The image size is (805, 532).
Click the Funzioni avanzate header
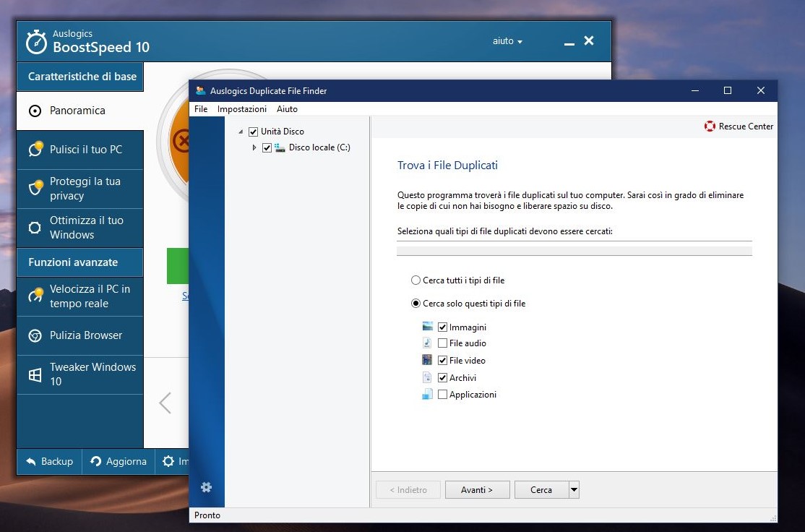(80, 262)
